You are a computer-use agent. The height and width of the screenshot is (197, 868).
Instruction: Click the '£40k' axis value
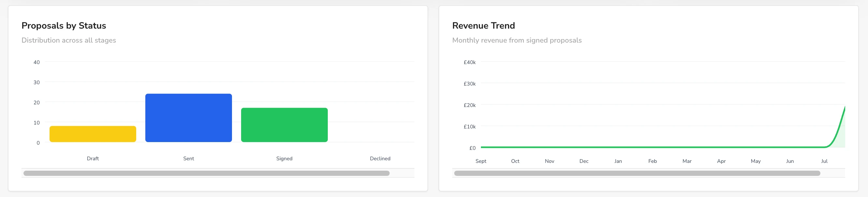point(470,62)
